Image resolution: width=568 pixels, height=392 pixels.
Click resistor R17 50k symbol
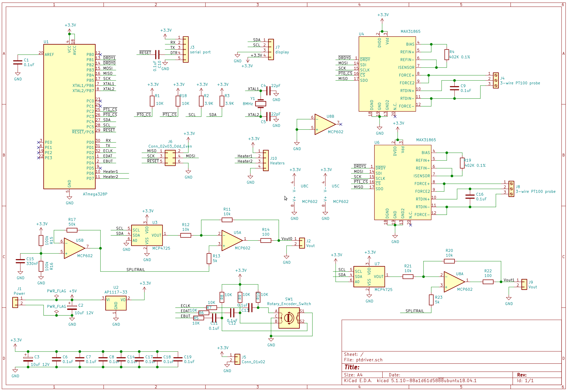(72, 230)
